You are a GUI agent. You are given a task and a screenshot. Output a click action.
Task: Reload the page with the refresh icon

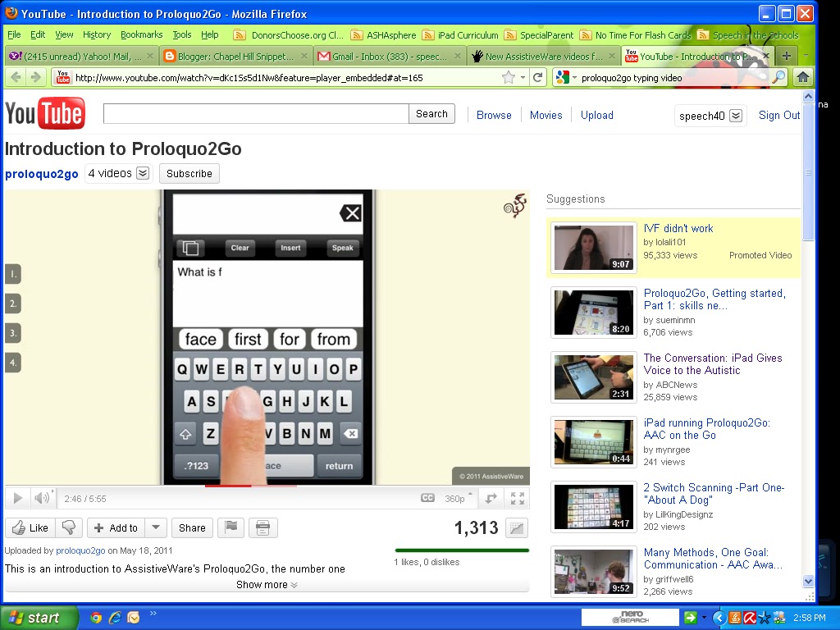tap(538, 78)
